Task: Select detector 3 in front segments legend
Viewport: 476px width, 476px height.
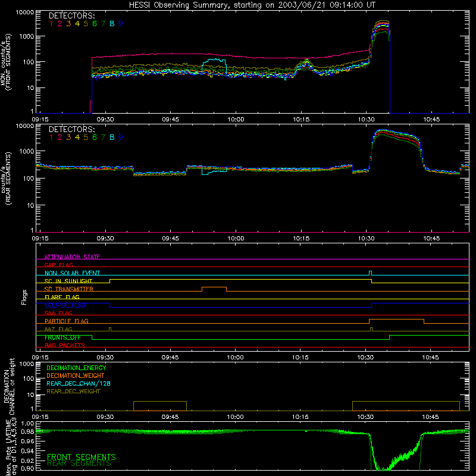Action: click(x=68, y=24)
